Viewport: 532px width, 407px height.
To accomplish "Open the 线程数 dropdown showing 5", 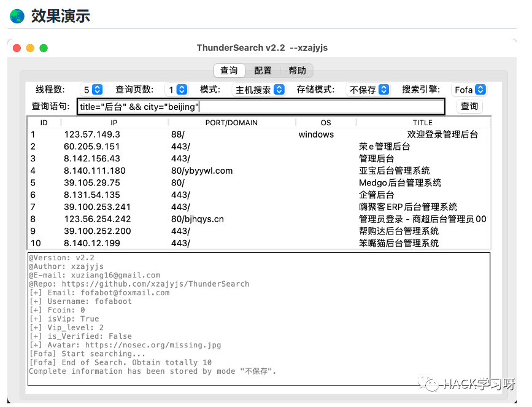I will [92, 90].
